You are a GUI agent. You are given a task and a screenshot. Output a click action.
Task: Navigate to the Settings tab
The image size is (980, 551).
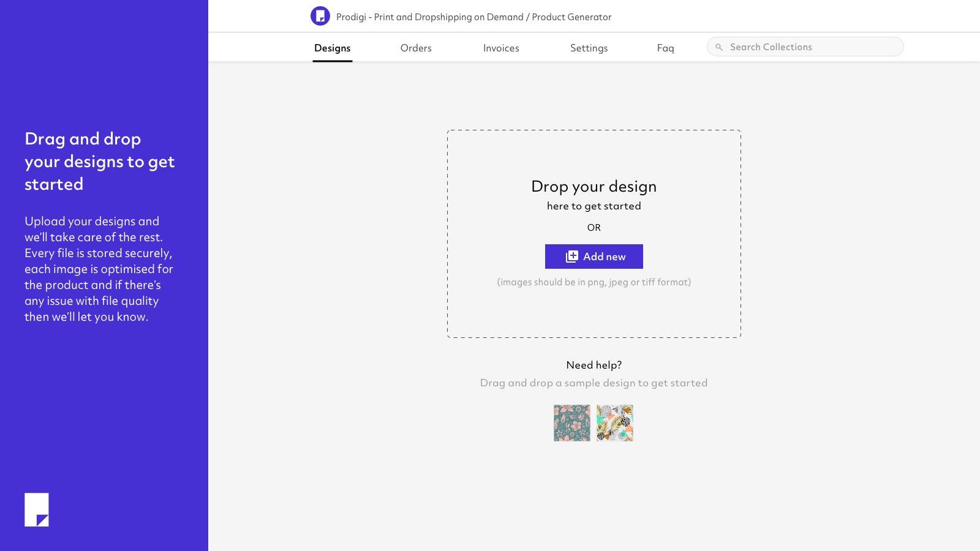pyautogui.click(x=589, y=48)
